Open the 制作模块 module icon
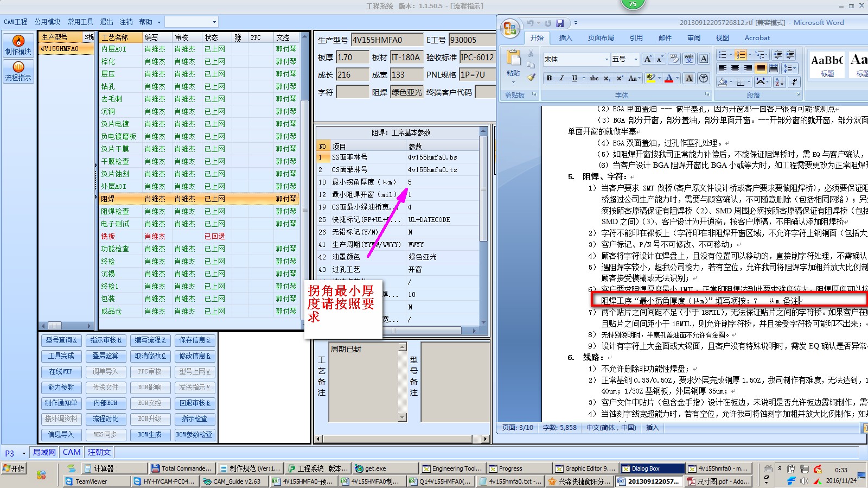 18,45
